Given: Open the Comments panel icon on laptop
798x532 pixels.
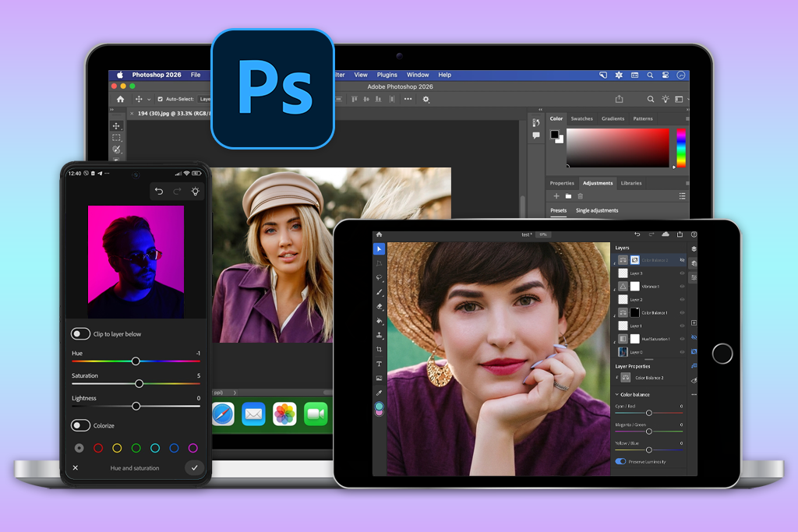Looking at the screenshot, I should pos(536,136).
